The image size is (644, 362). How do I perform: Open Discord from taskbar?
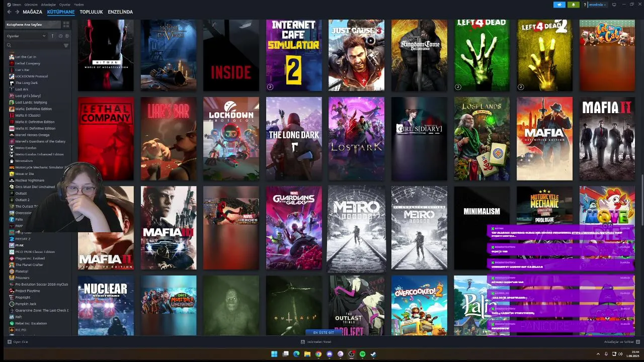[x=330, y=354]
